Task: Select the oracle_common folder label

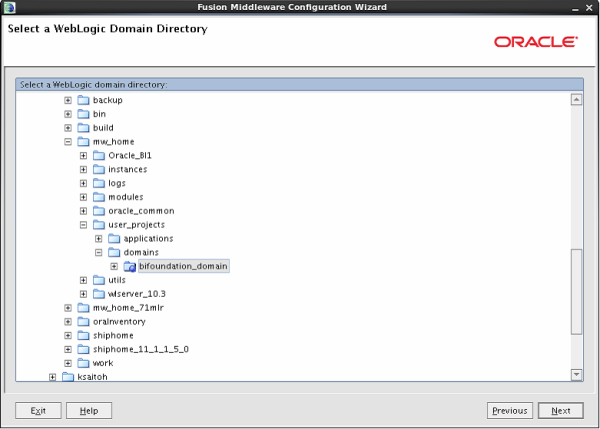Action: point(140,211)
